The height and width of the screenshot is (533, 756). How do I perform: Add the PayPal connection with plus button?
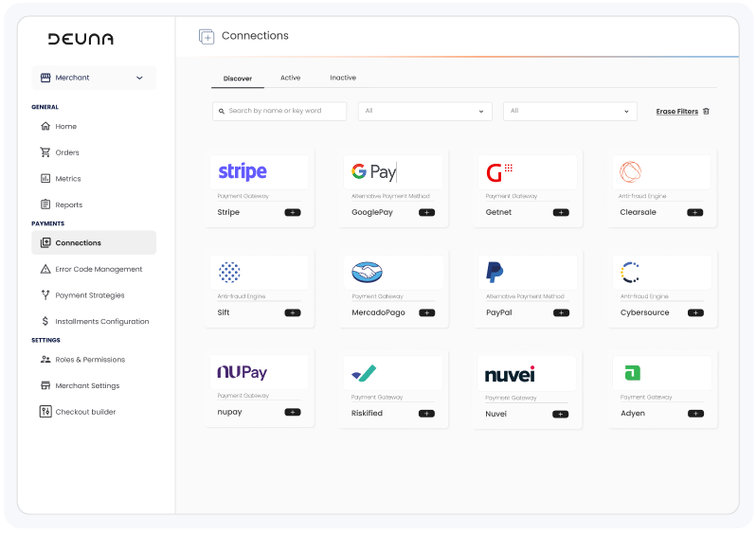(561, 312)
